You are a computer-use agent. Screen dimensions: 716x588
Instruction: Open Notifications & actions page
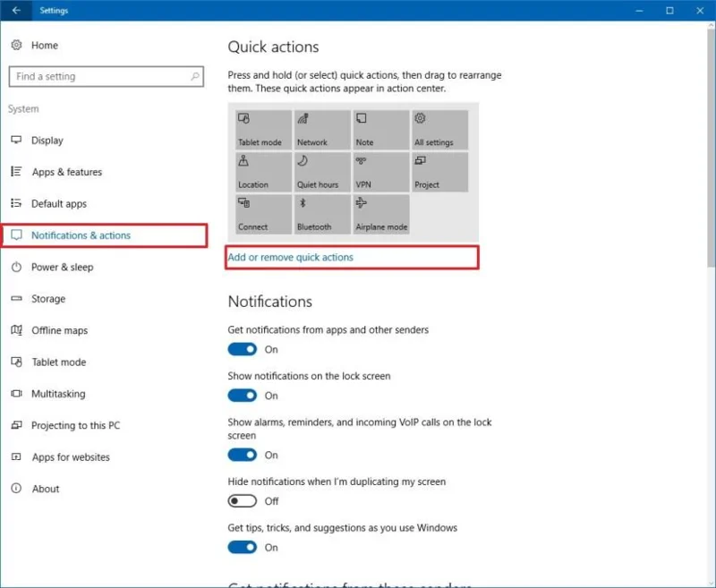(x=104, y=235)
